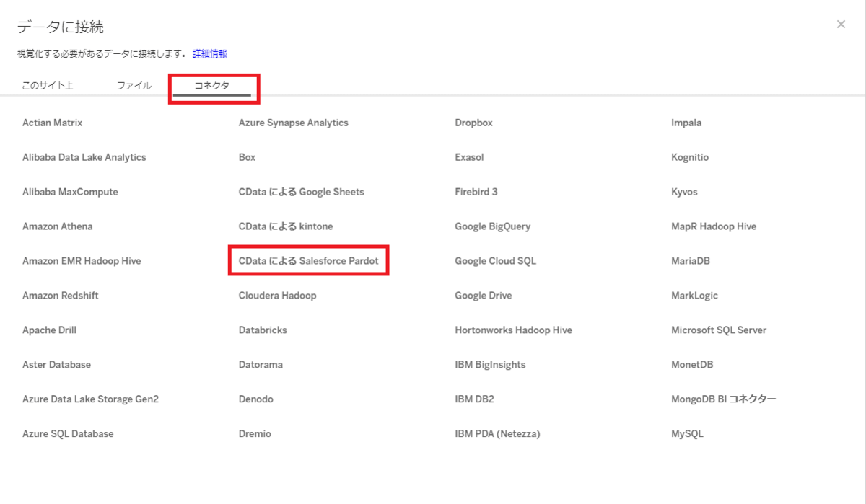Choose Microsoft SQL Server connector
This screenshot has width=866, height=504.
[x=719, y=330]
